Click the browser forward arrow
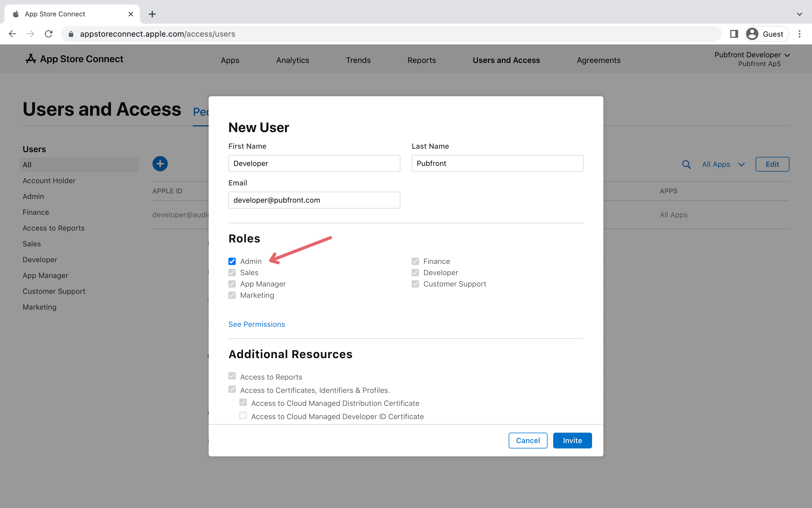The image size is (812, 508). coord(30,34)
